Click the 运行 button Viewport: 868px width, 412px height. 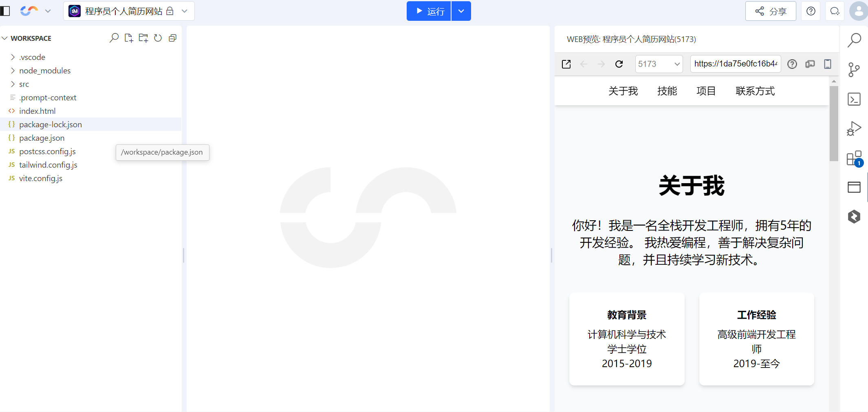coord(429,11)
